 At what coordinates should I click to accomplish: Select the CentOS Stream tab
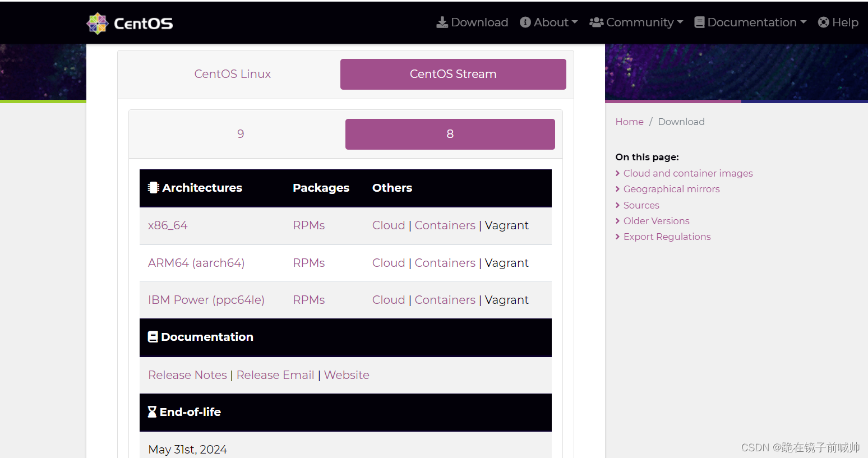[453, 74]
